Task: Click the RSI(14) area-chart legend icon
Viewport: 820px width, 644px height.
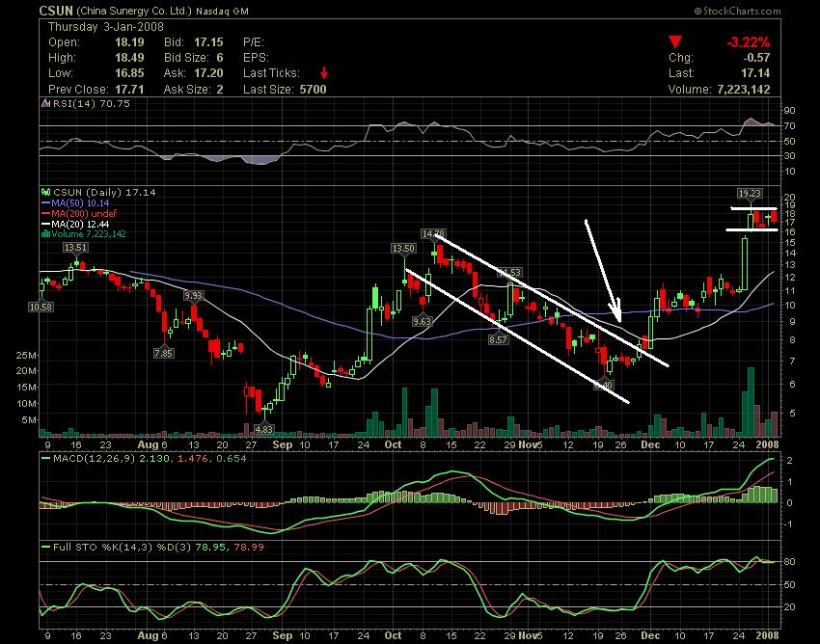Action: tap(46, 103)
